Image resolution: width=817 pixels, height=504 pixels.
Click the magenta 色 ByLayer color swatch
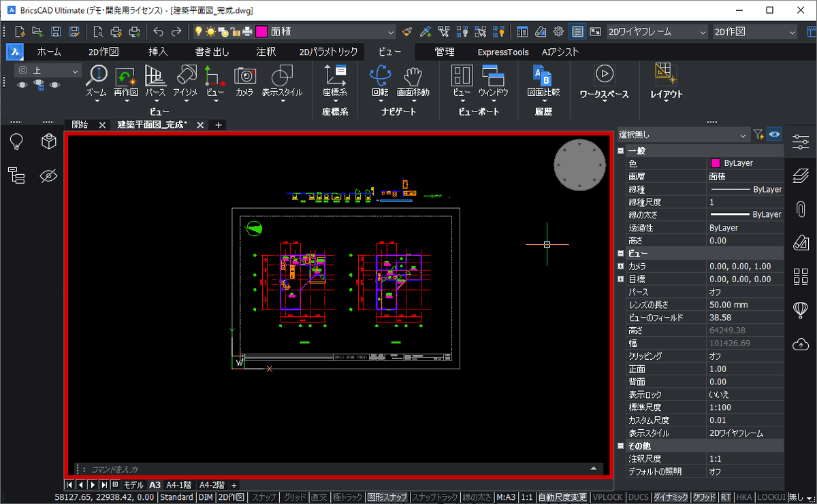tap(715, 163)
